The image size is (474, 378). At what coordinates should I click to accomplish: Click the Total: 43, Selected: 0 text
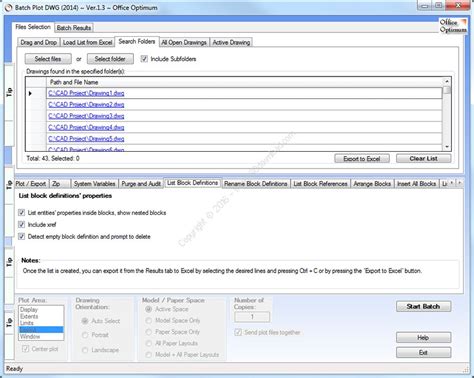53,159
